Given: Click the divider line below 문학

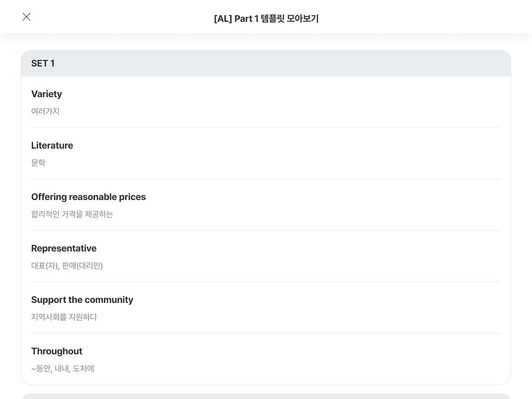Looking at the screenshot, I should (266, 179).
